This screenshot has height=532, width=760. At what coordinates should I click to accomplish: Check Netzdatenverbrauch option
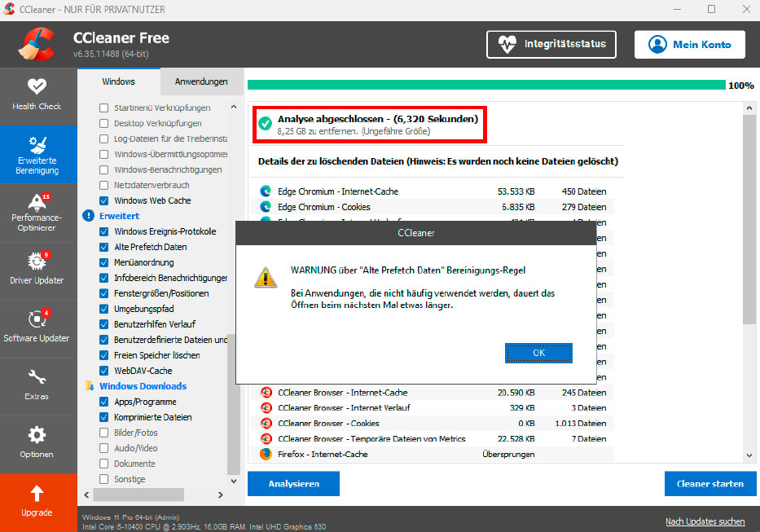pyautogui.click(x=103, y=185)
